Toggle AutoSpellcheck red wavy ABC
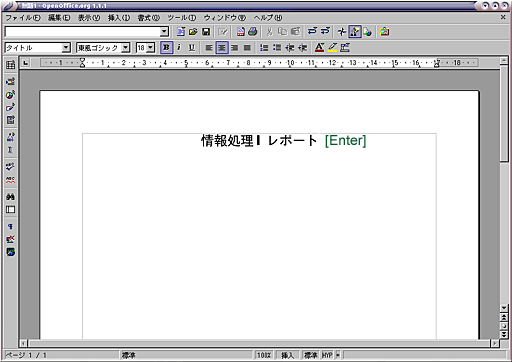 (x=10, y=180)
